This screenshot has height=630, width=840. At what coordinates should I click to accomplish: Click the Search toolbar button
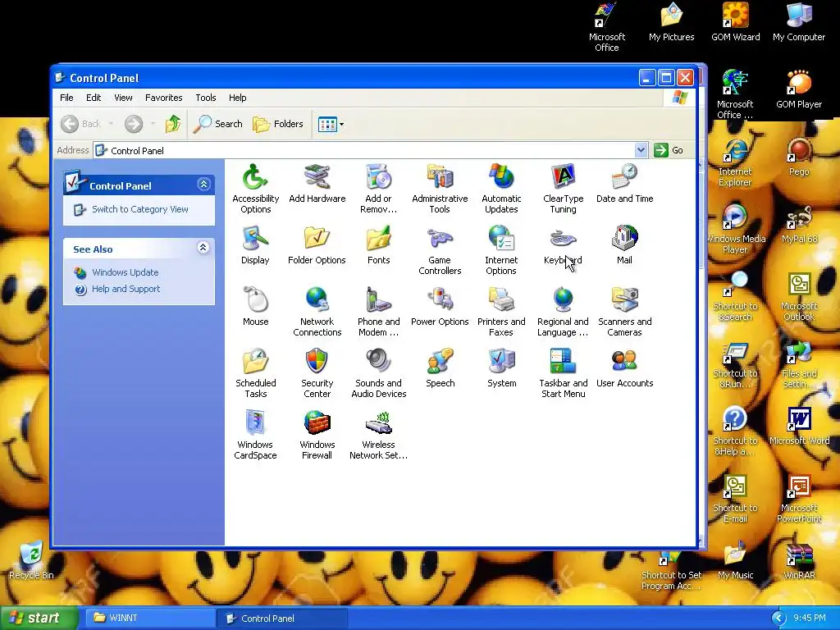point(218,124)
